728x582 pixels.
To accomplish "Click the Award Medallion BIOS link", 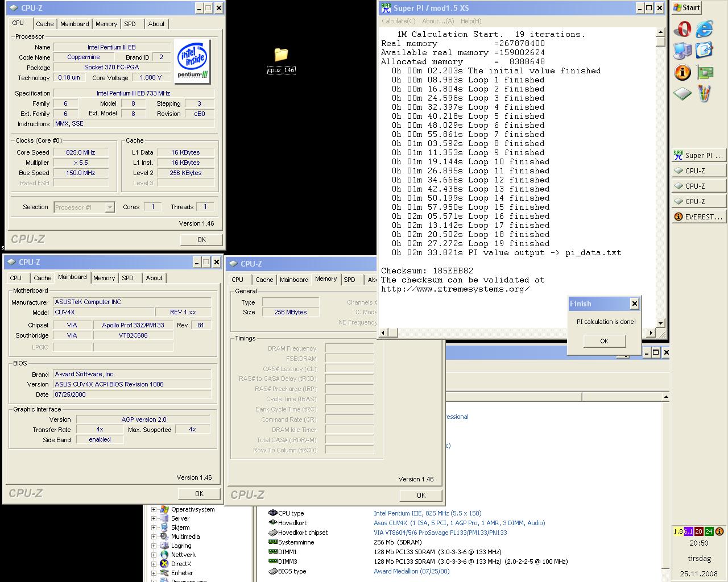I will [411, 571].
